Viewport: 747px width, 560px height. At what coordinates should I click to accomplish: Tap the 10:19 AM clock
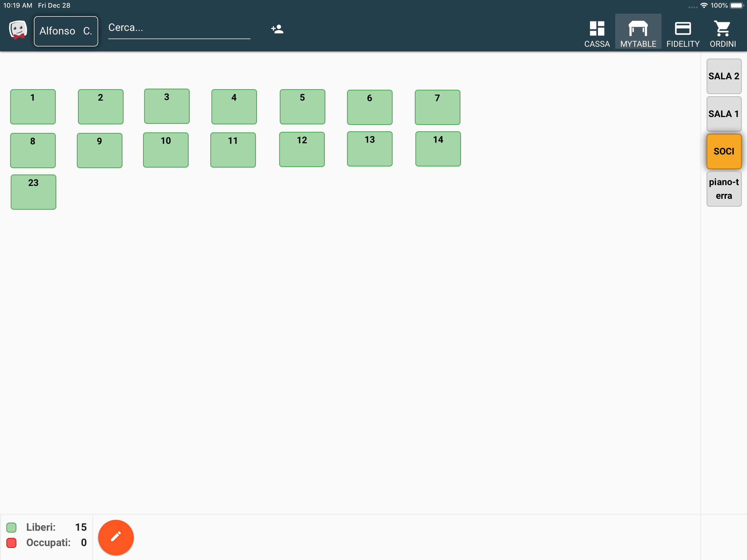coord(18,5)
